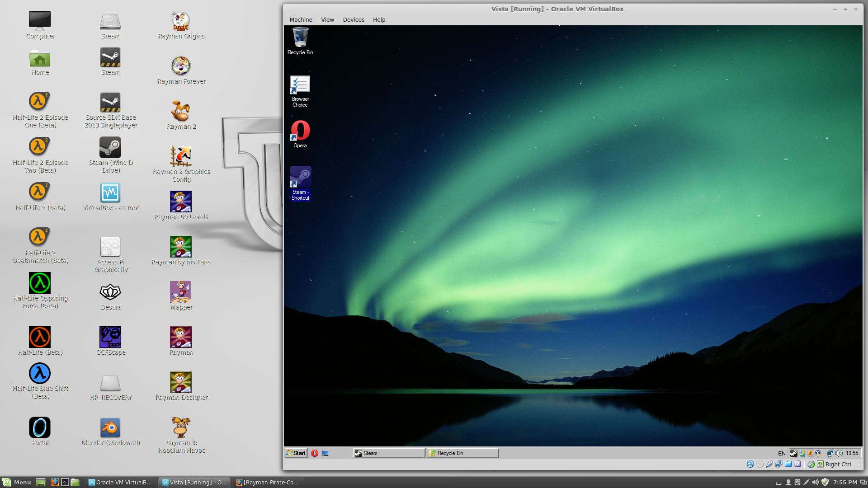Click the USB devices status icon
868x488 pixels.
point(769,464)
